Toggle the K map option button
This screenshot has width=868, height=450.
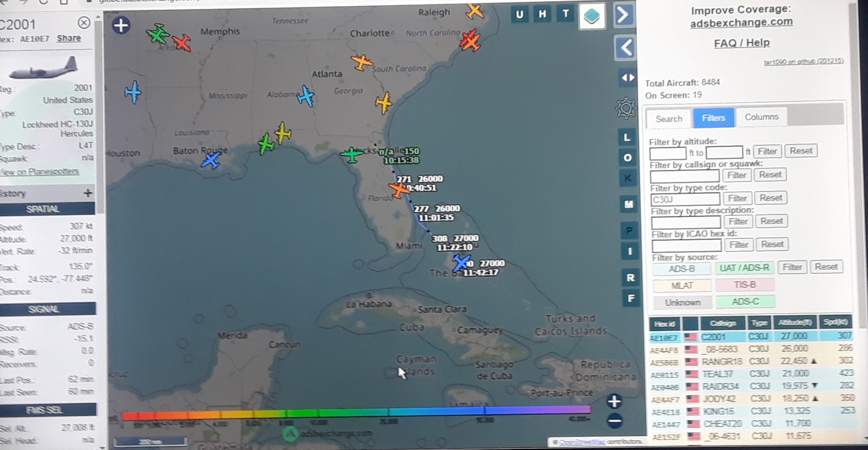pos(628,178)
